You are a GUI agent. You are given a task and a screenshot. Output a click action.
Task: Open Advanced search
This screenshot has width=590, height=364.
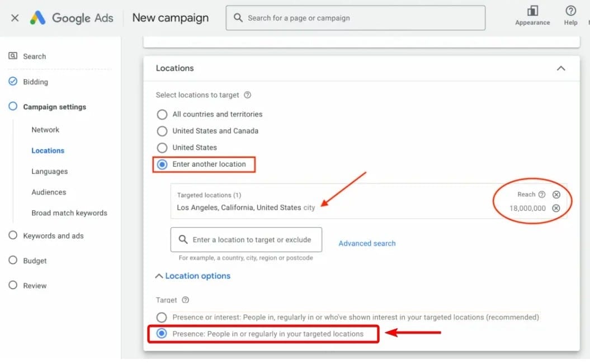pos(367,243)
